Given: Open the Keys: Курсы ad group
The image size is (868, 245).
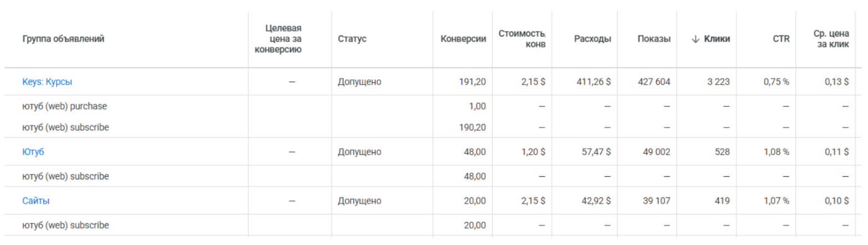Looking at the screenshot, I should click(47, 81).
